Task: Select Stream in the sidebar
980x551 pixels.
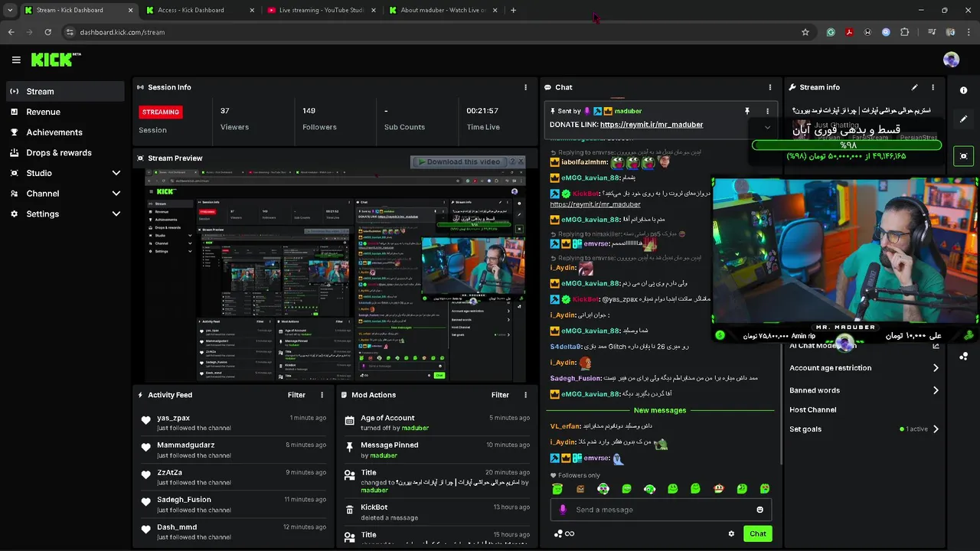Action: 64,91
